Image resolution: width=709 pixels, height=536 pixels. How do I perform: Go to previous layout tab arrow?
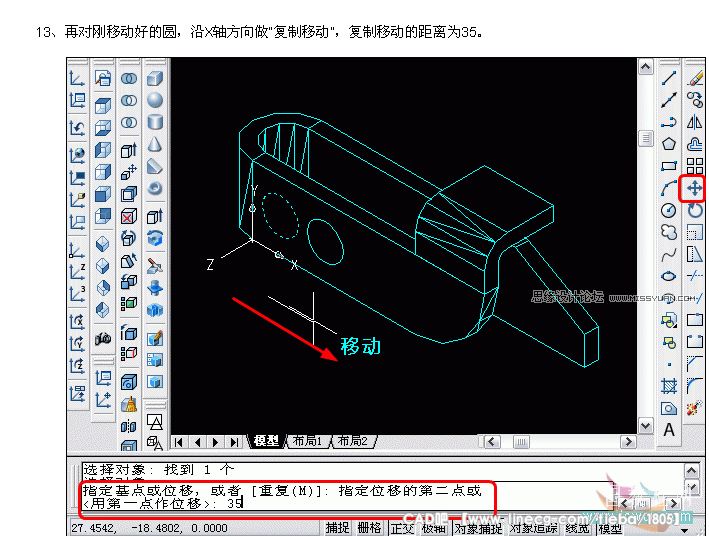pyautogui.click(x=197, y=442)
